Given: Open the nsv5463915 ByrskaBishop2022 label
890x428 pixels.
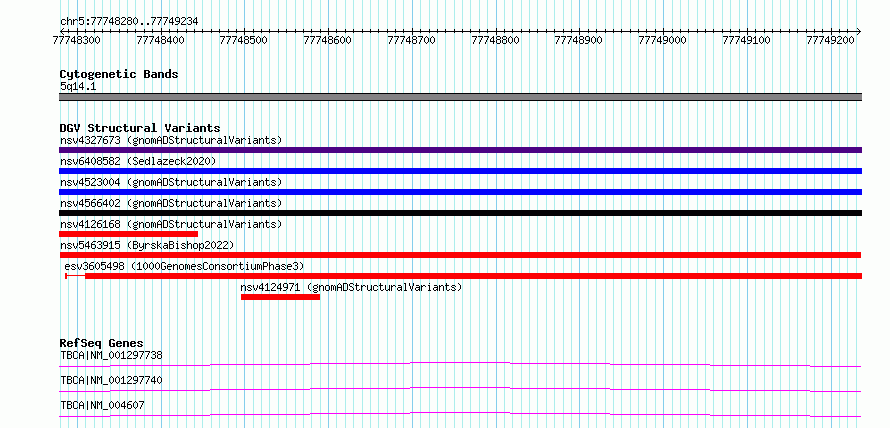Looking at the screenshot, I should [147, 245].
